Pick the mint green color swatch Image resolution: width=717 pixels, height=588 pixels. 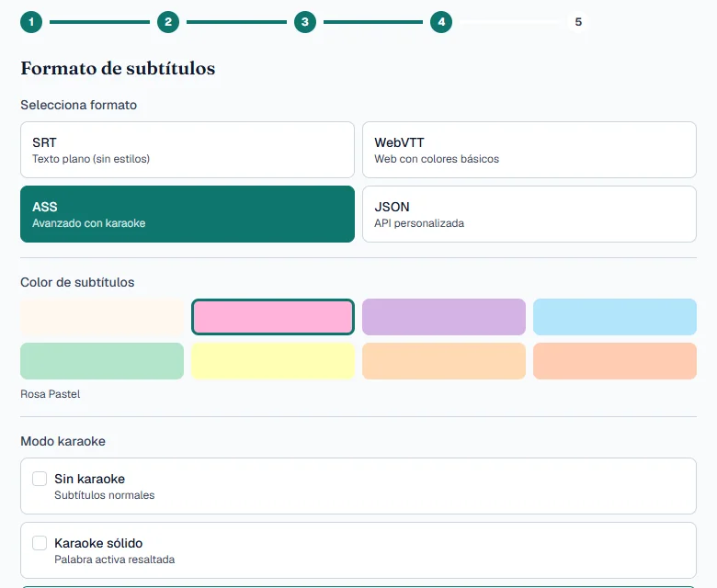click(x=102, y=361)
